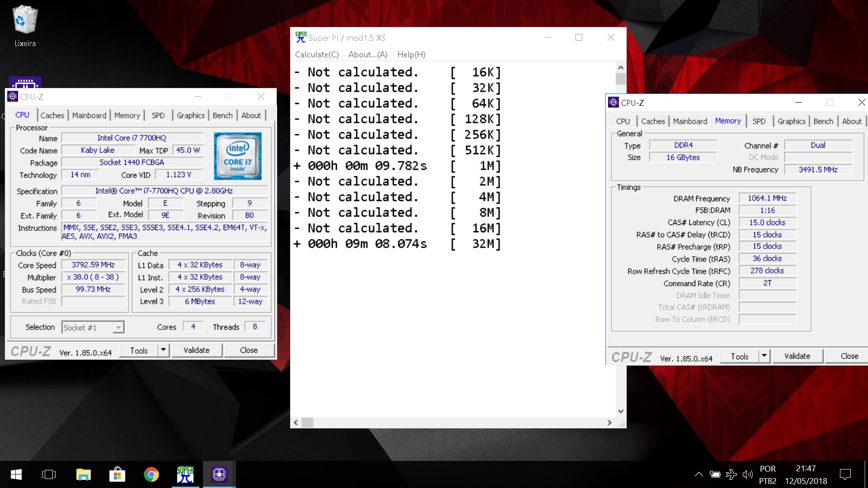Click the Super PI horizontal scrollbar left arrow
The height and width of the screenshot is (488, 868).
pyautogui.click(x=296, y=422)
